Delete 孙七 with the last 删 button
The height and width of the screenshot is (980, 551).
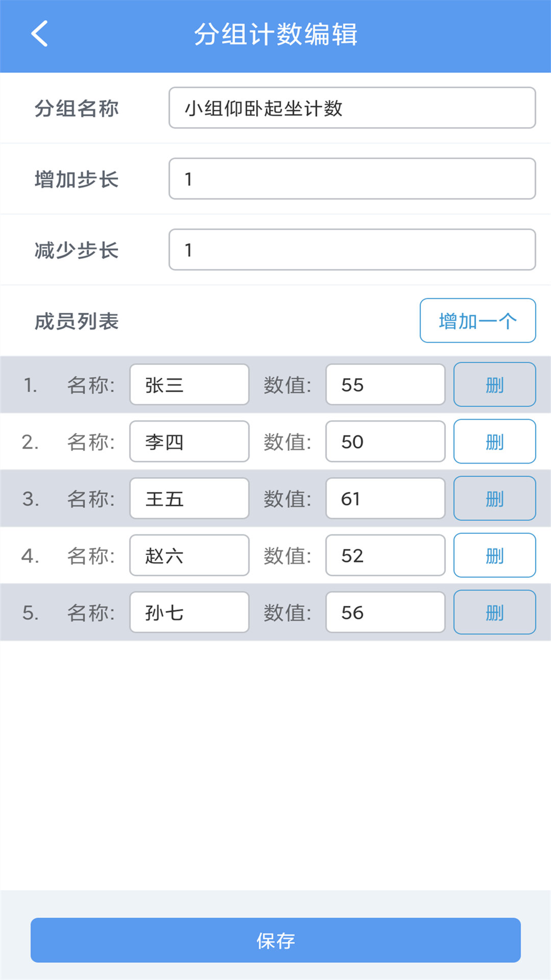point(494,612)
